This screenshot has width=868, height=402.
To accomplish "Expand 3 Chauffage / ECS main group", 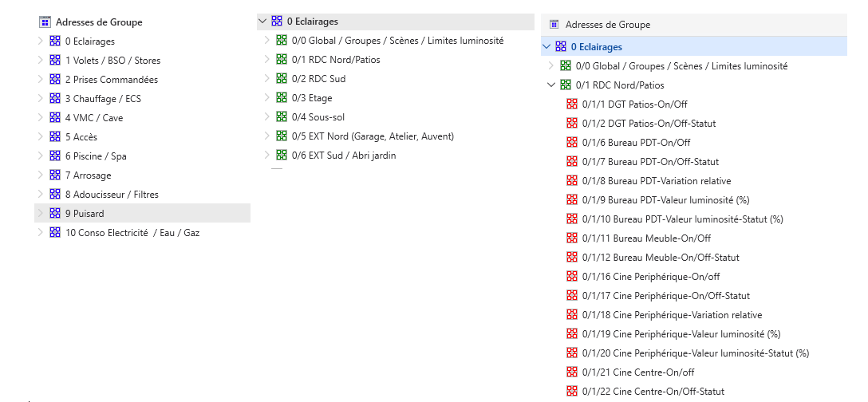I will pos(40,99).
